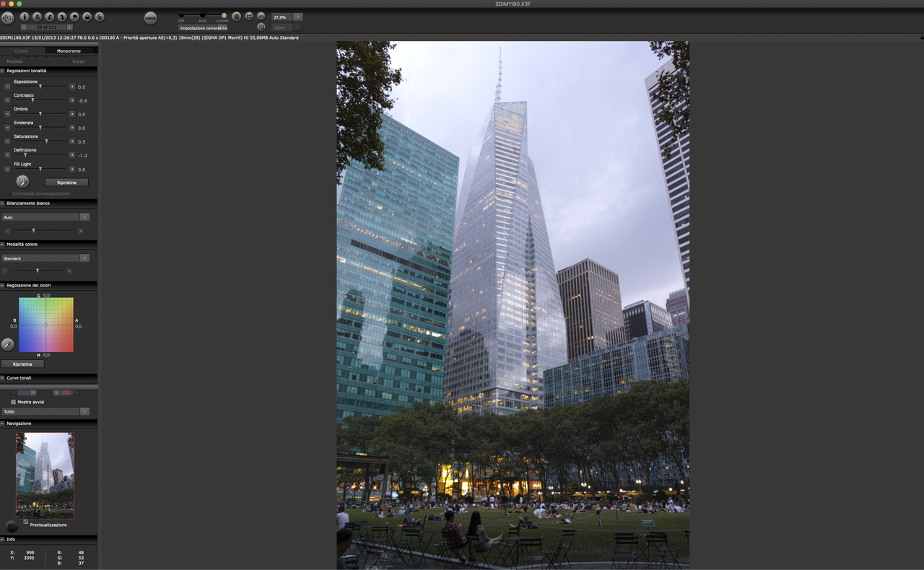Click the delete image toolbar icon
The height and width of the screenshot is (570, 924).
[100, 17]
